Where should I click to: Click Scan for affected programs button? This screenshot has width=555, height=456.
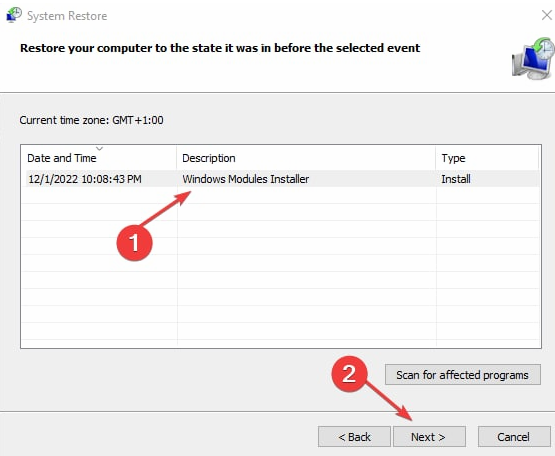point(463,375)
